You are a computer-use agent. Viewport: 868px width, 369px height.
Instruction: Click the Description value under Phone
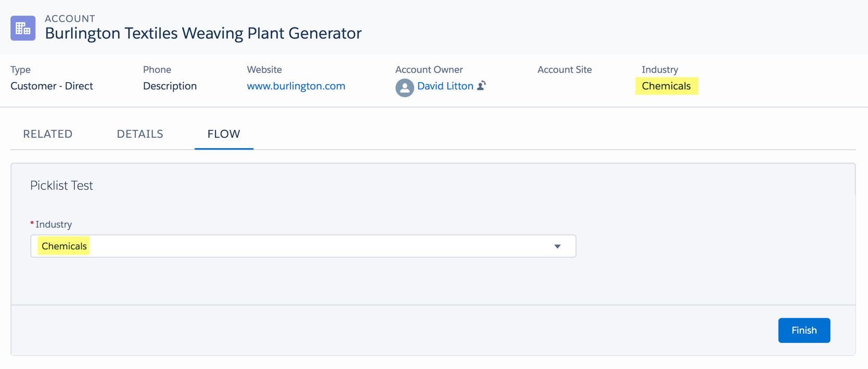[170, 86]
